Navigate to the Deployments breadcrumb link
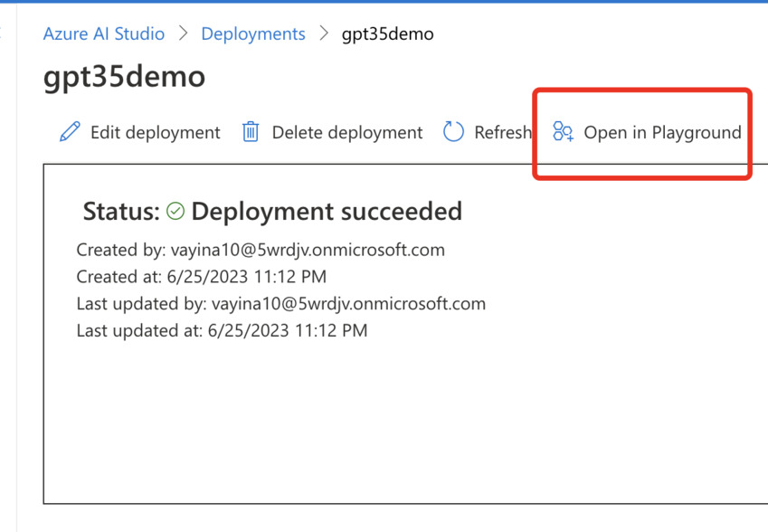 [253, 33]
